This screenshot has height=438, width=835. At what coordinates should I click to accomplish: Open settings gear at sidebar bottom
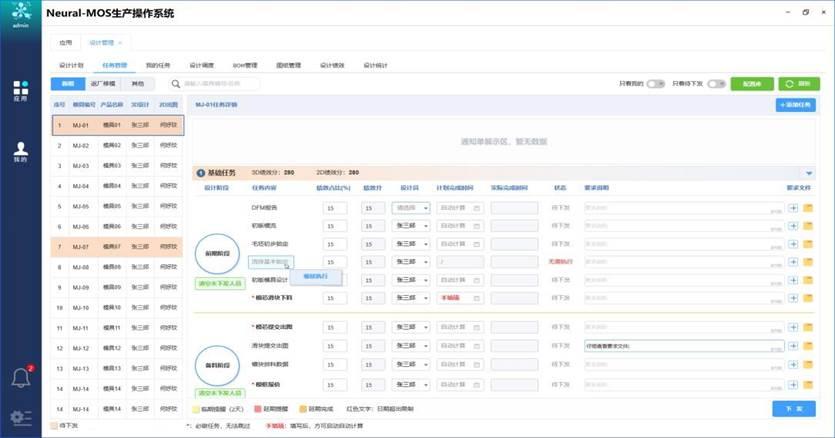[20, 418]
